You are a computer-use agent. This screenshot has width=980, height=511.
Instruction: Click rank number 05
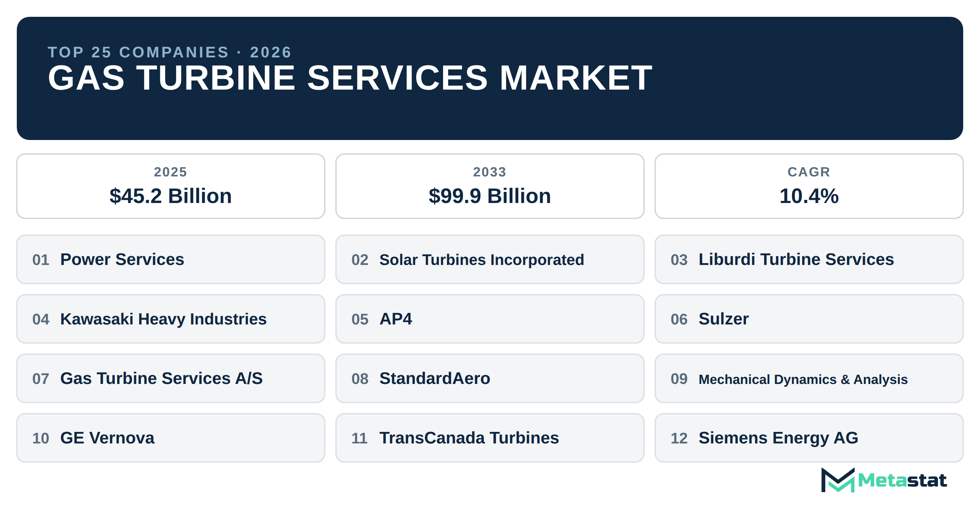pyautogui.click(x=360, y=319)
